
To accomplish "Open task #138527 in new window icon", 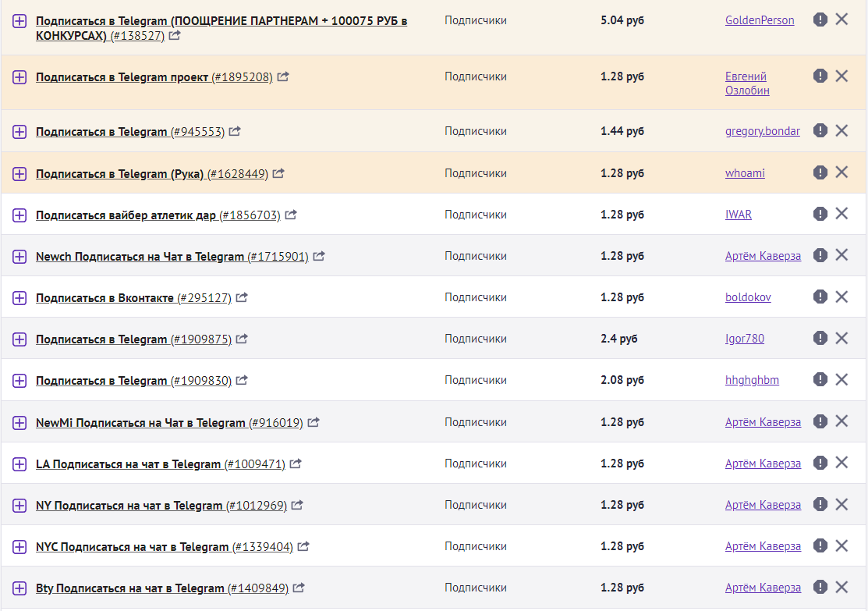I will [175, 35].
